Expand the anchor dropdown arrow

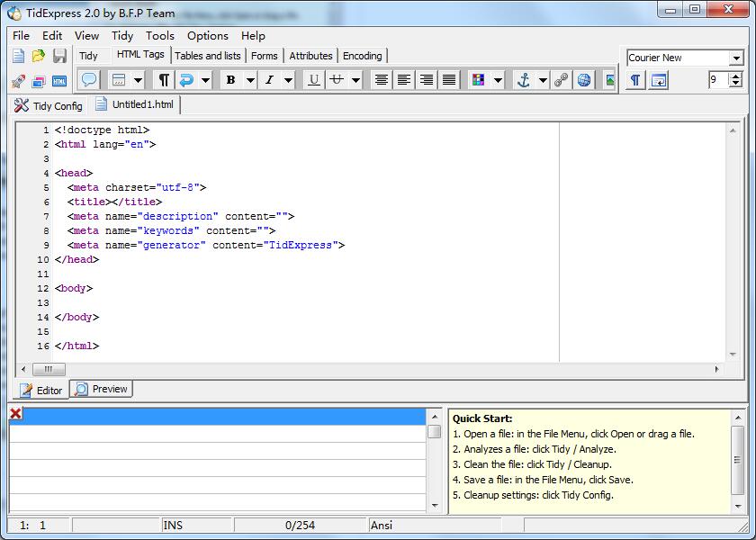coord(543,79)
